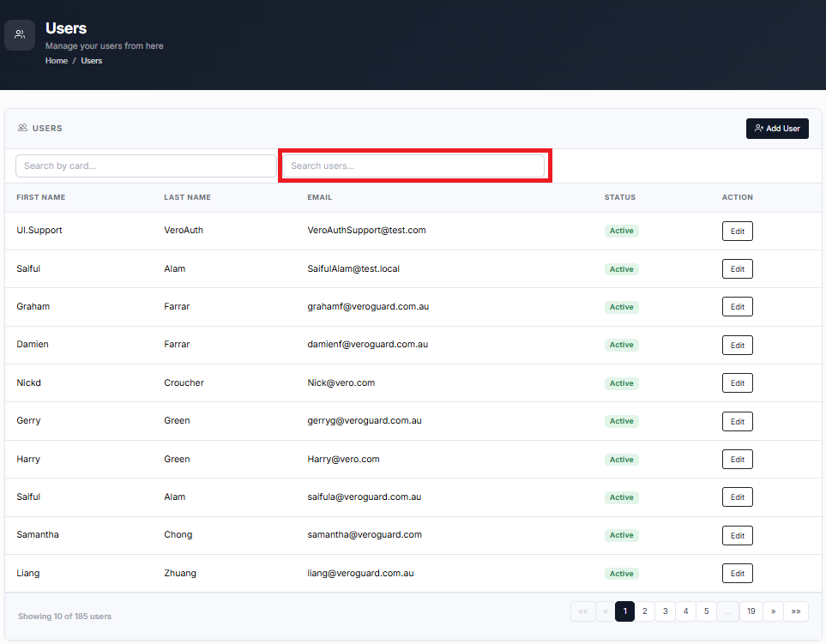Click the Last Name column header
Image resolution: width=826 pixels, height=644 pixels.
pos(187,197)
